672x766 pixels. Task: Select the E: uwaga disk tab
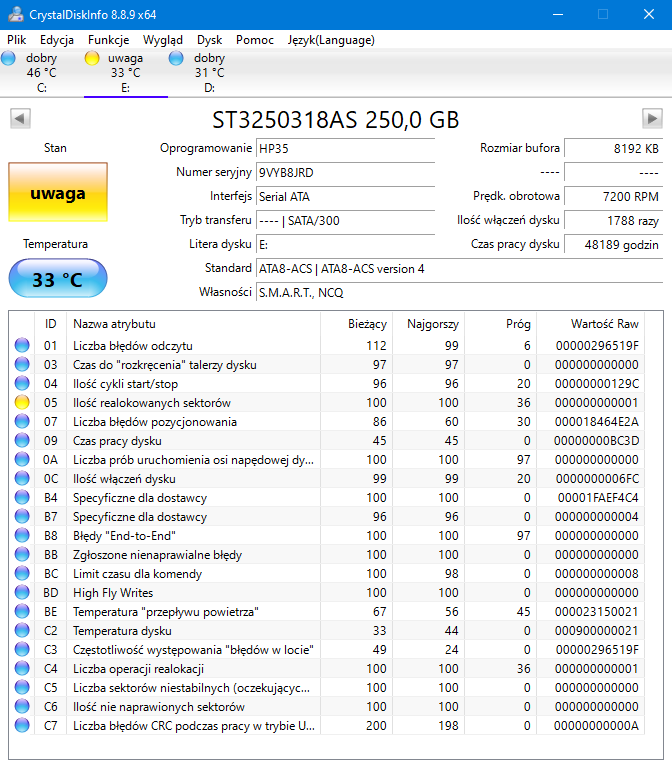click(126, 73)
